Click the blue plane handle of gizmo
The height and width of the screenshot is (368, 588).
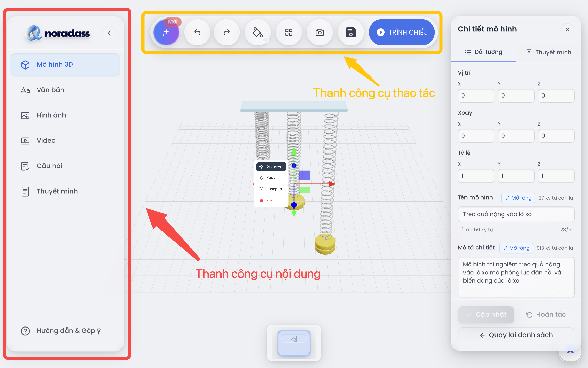click(304, 175)
